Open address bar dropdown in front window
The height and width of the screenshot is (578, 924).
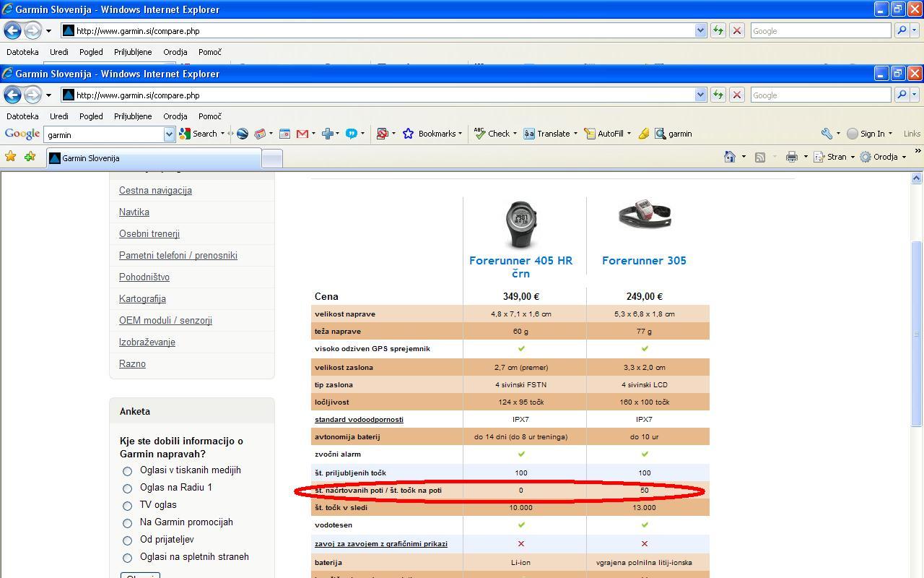700,95
